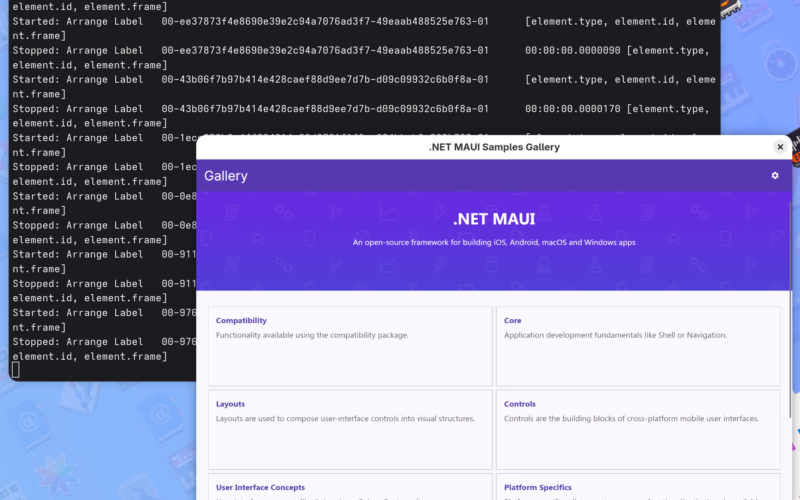
Task: Click the Gallery page title
Action: [226, 176]
